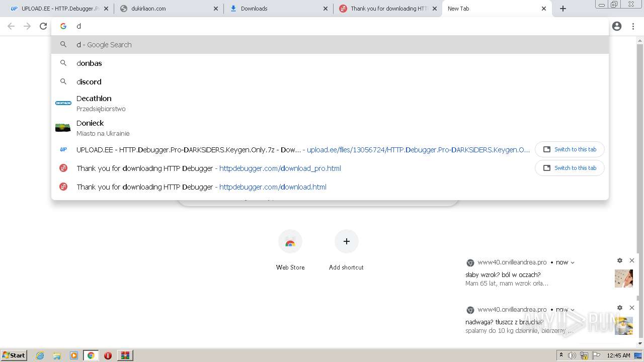Click the browser forward arrow
The width and height of the screenshot is (644, 362).
coord(27,26)
